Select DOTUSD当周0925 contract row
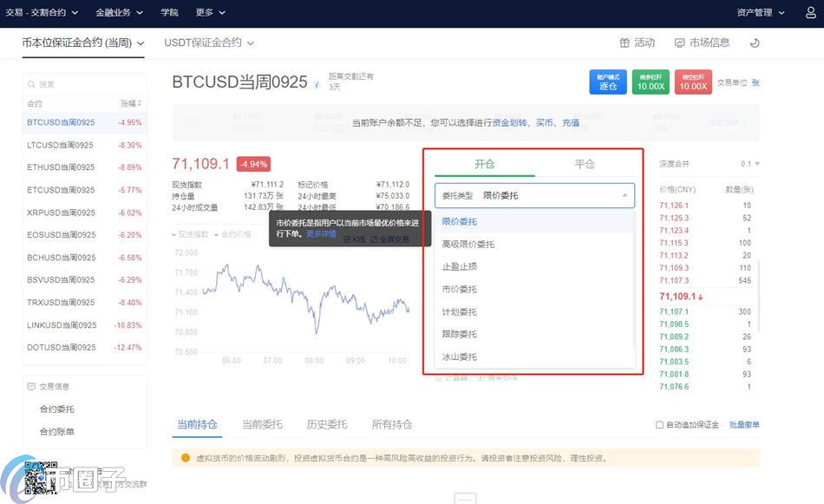824x504 pixels. [x=85, y=347]
